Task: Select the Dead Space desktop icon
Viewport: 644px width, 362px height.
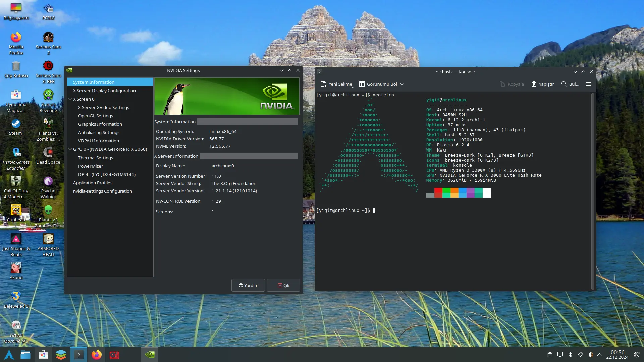Action: pyautogui.click(x=48, y=156)
